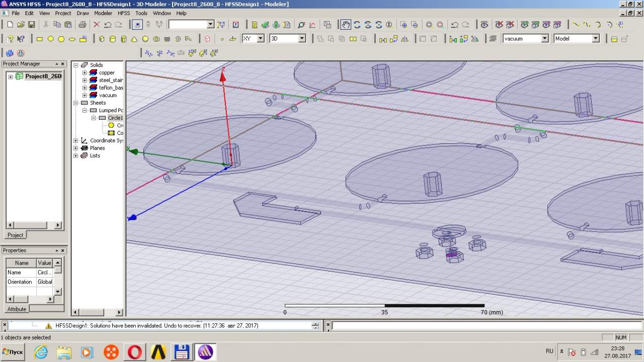Viewport: 644px width, 362px height.
Task: Click the Draw cone tool
Action: pos(134,39)
